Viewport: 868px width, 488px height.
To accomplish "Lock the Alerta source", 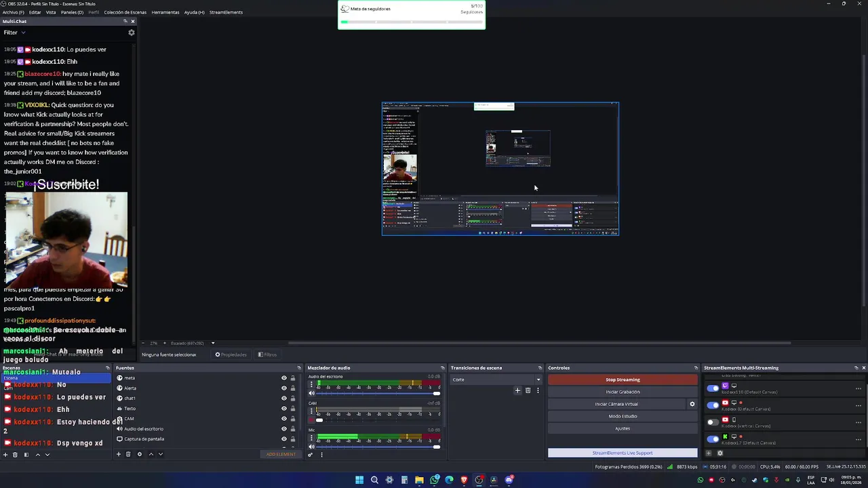I will point(293,388).
